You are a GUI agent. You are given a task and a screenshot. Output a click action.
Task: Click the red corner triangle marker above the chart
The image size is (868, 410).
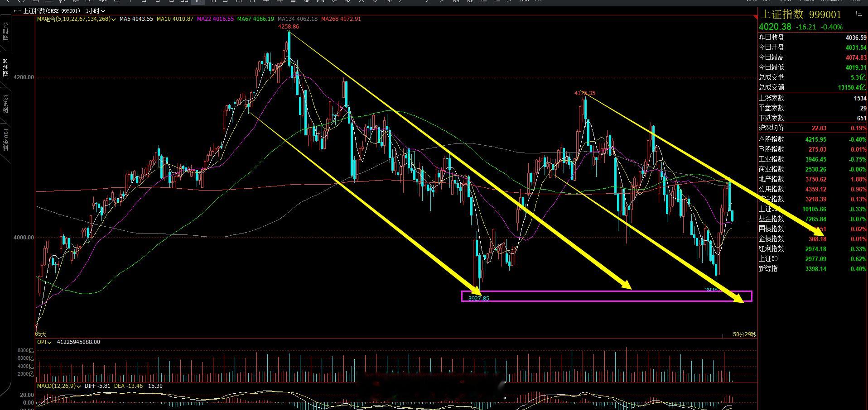coord(756,17)
